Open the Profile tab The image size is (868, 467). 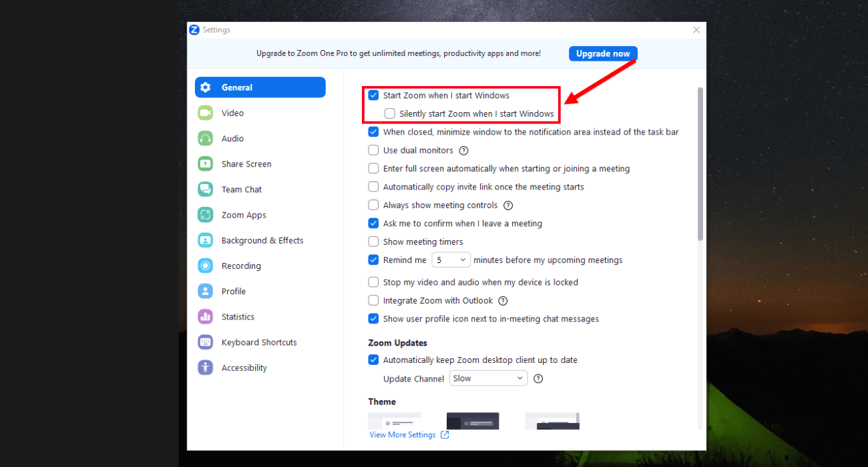click(260, 291)
